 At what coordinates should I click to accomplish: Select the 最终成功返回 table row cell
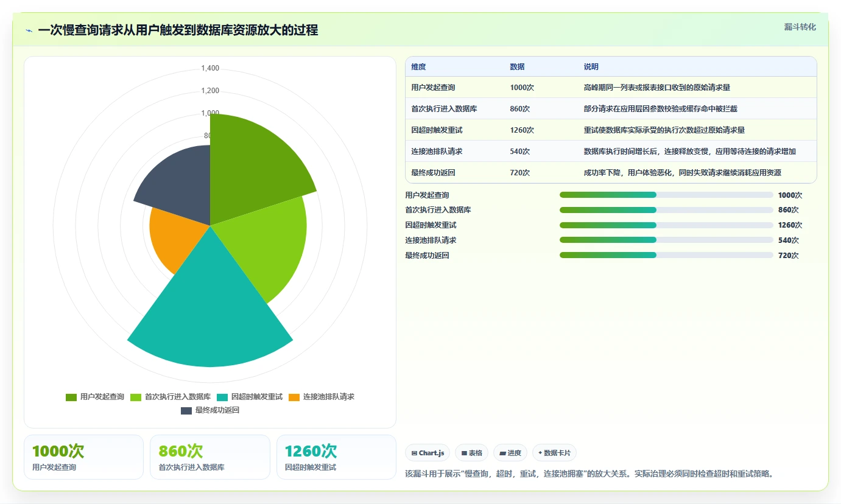pyautogui.click(x=455, y=173)
